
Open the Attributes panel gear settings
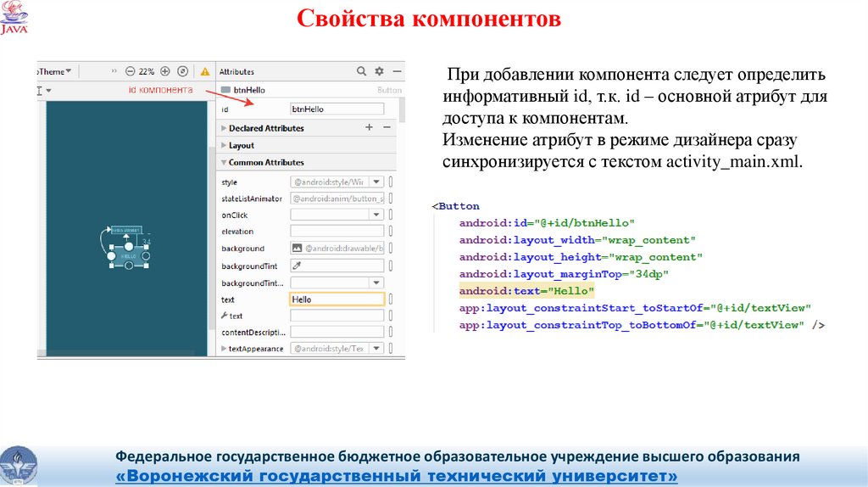[x=380, y=71]
